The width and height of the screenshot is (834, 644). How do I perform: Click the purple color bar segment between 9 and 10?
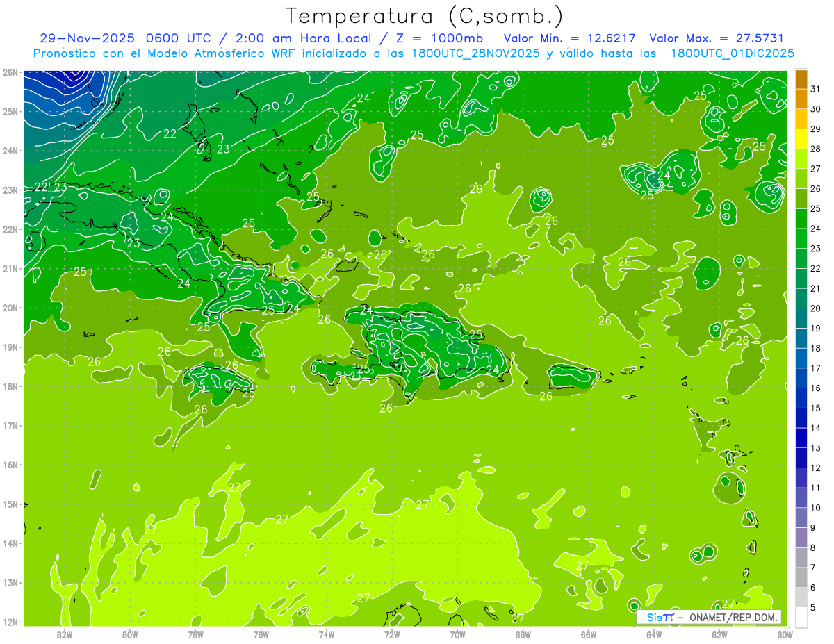801,518
